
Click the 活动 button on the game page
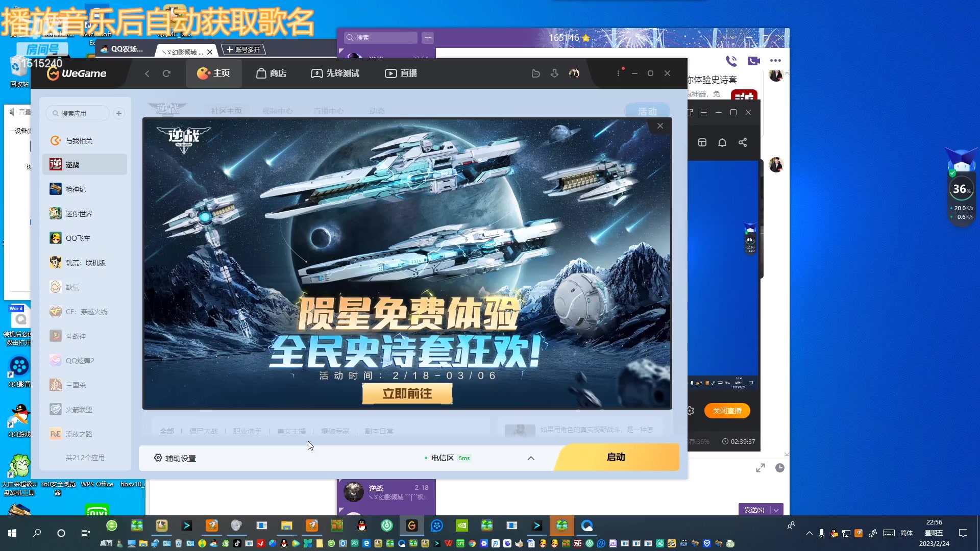pyautogui.click(x=647, y=111)
